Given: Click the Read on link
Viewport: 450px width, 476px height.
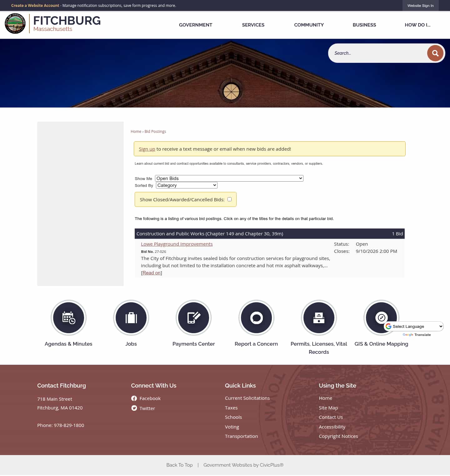Looking at the screenshot, I should [x=152, y=273].
